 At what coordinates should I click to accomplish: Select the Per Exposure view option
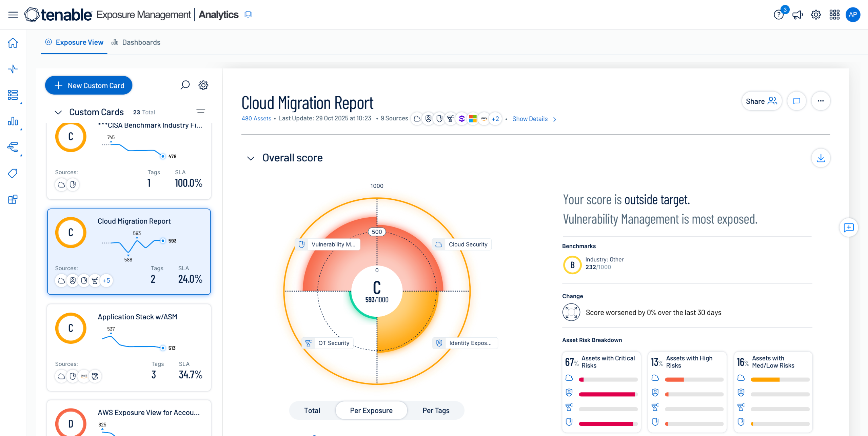tap(371, 410)
